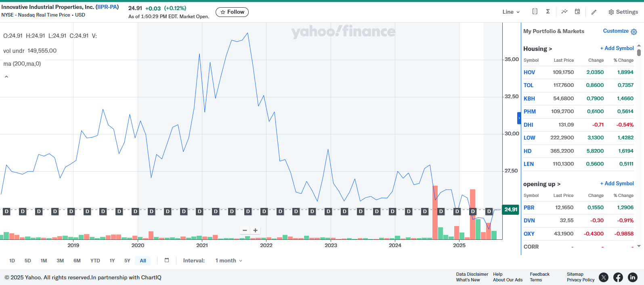Screen dimensions: 644x285
Task: Open the Privacy Policy footer link
Action: pos(581,280)
